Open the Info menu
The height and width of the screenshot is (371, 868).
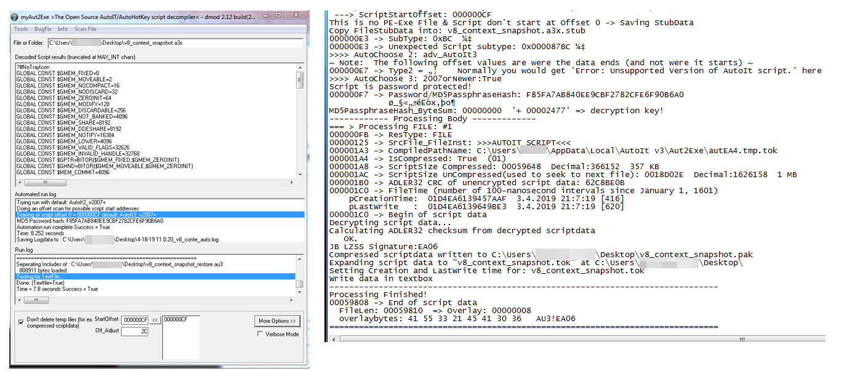click(x=63, y=29)
